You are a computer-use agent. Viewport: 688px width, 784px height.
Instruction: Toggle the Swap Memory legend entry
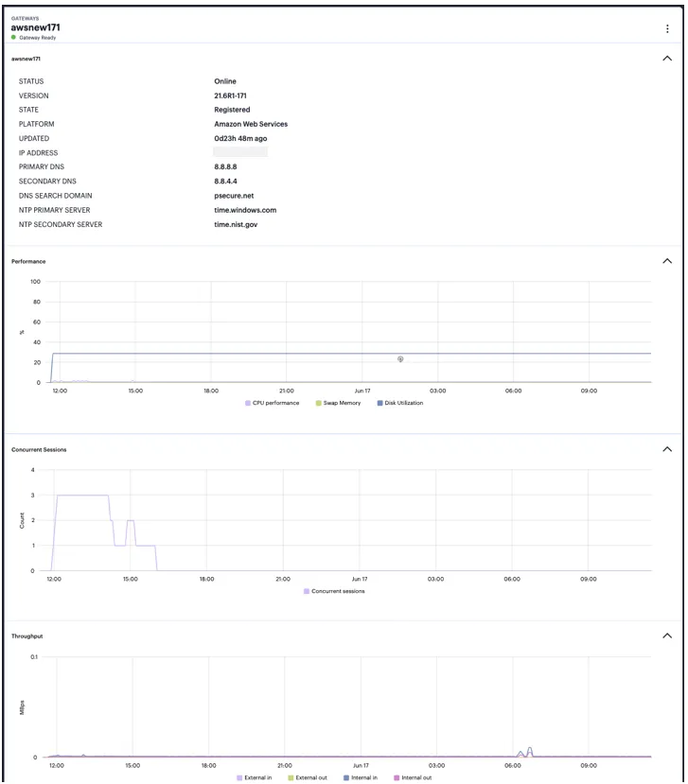(x=338, y=403)
